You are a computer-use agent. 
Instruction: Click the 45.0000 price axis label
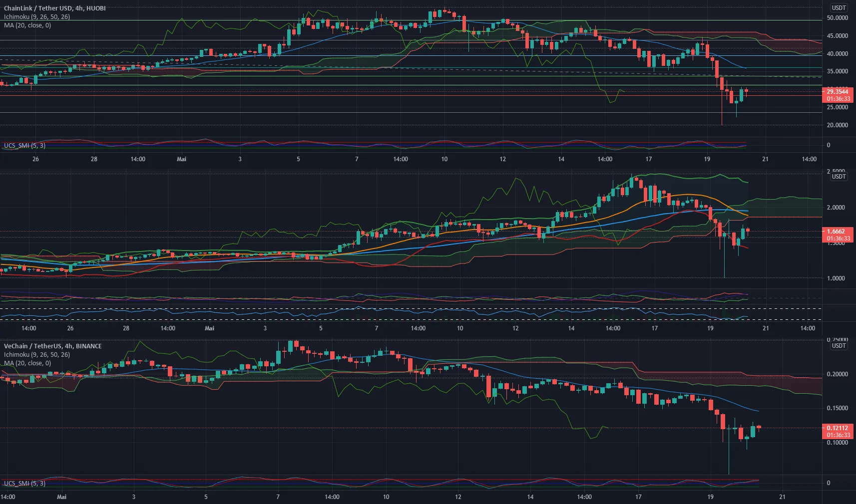click(838, 36)
